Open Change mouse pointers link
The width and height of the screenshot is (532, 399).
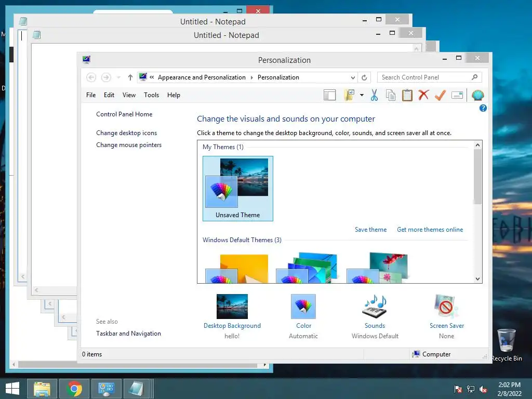tap(129, 145)
